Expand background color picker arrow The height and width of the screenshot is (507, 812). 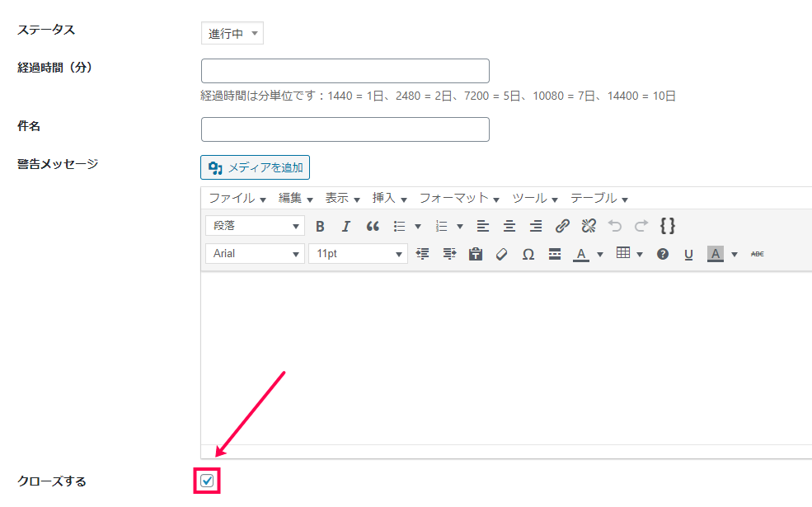[734, 254]
